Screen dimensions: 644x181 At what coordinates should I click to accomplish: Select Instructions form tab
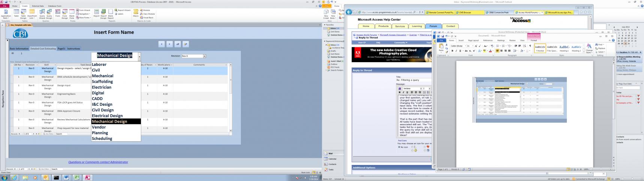[x=73, y=48]
